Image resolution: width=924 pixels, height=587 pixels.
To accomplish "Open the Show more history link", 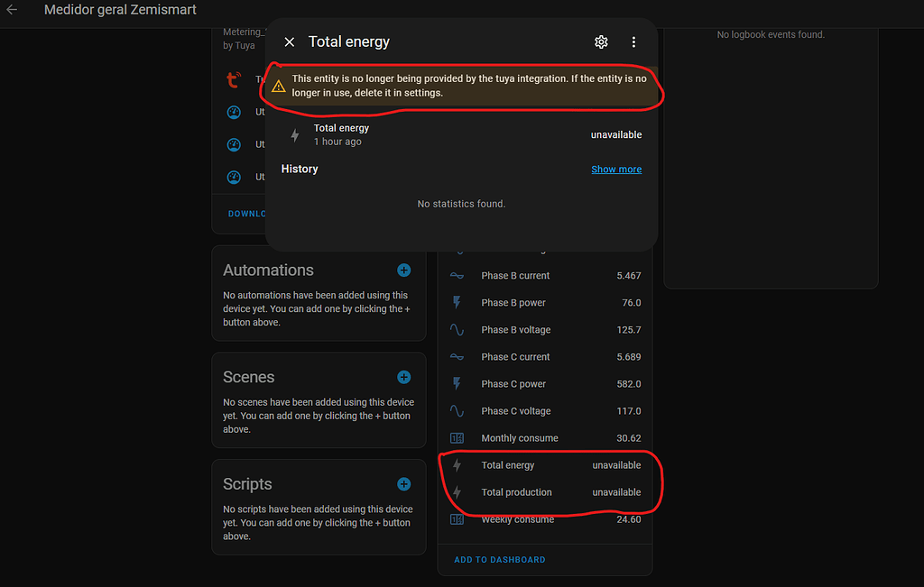I will coord(616,169).
